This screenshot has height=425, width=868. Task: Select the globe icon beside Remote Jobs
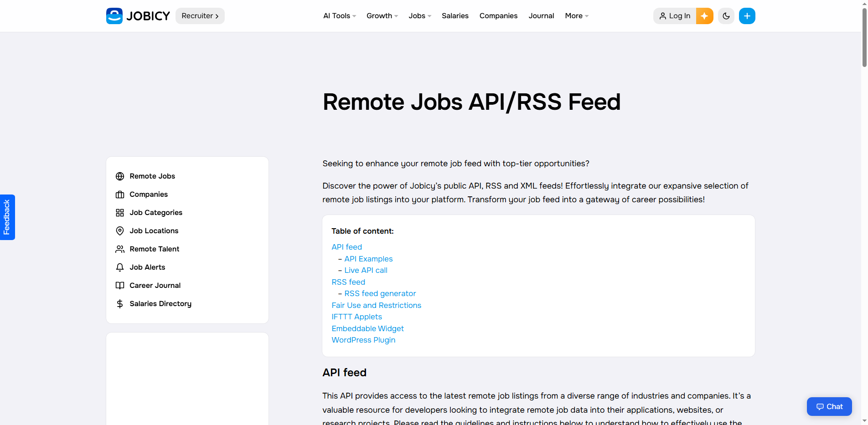click(x=120, y=176)
